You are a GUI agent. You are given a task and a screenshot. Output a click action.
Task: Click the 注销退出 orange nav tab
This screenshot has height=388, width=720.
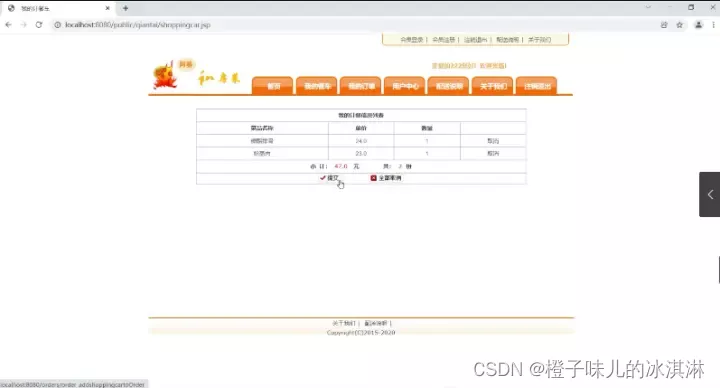point(537,86)
